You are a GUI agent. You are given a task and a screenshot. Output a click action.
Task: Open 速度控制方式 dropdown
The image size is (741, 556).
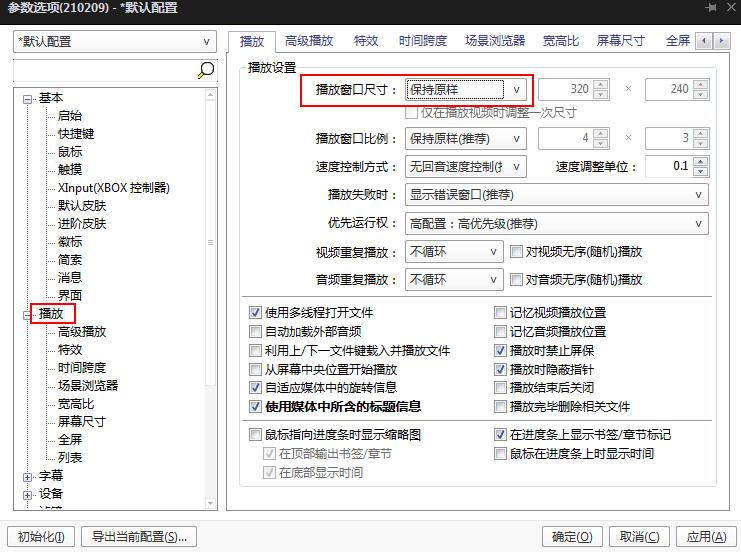(x=465, y=167)
